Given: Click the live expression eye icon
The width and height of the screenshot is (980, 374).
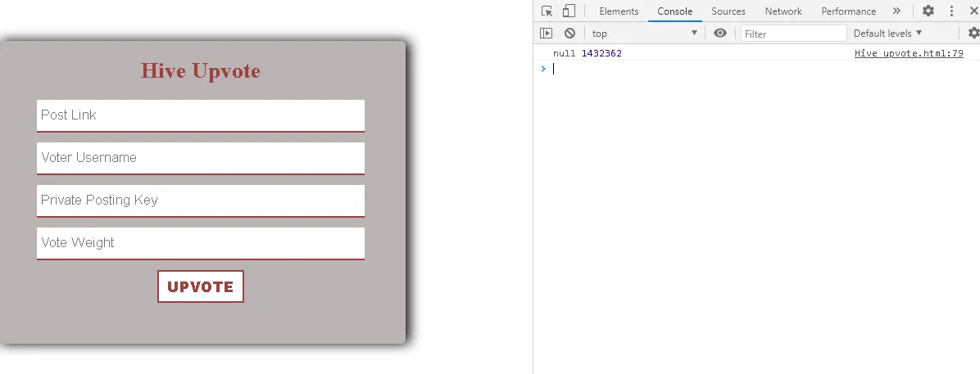Looking at the screenshot, I should coord(720,33).
